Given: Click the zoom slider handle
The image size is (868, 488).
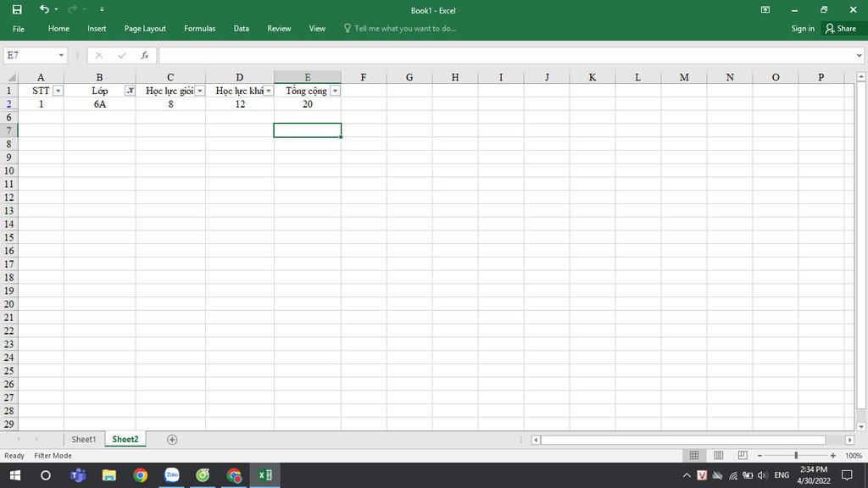Looking at the screenshot, I should [x=796, y=455].
